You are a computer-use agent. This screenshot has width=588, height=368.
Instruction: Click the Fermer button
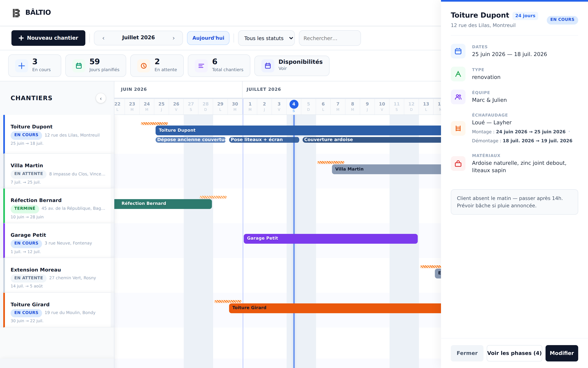[467, 353]
